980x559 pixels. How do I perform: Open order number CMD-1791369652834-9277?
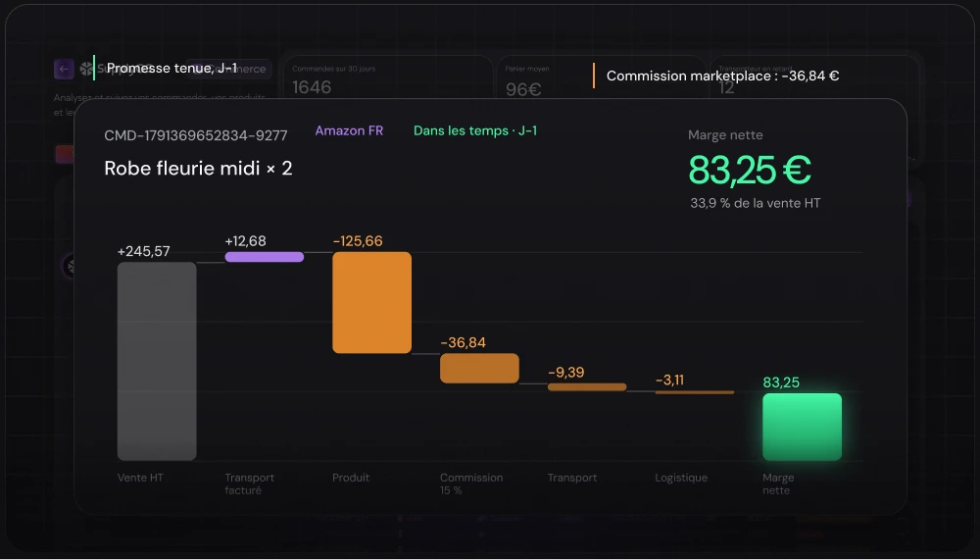196,135
